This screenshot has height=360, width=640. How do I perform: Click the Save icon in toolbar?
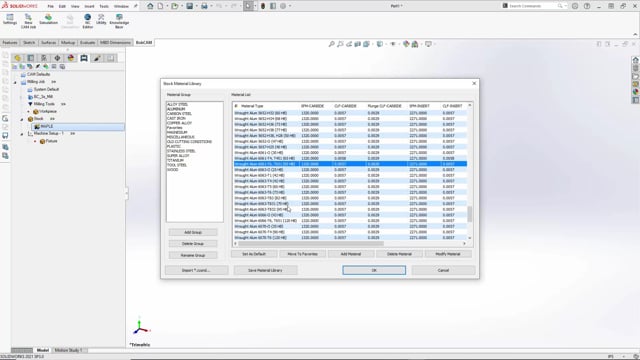pyautogui.click(x=190, y=6)
